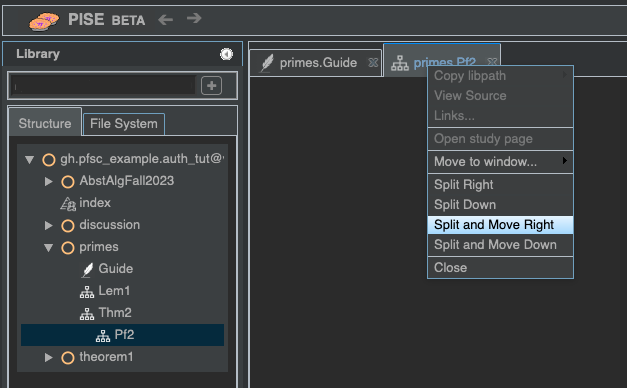Click the index page icon
This screenshot has width=627, height=388.
point(68,204)
